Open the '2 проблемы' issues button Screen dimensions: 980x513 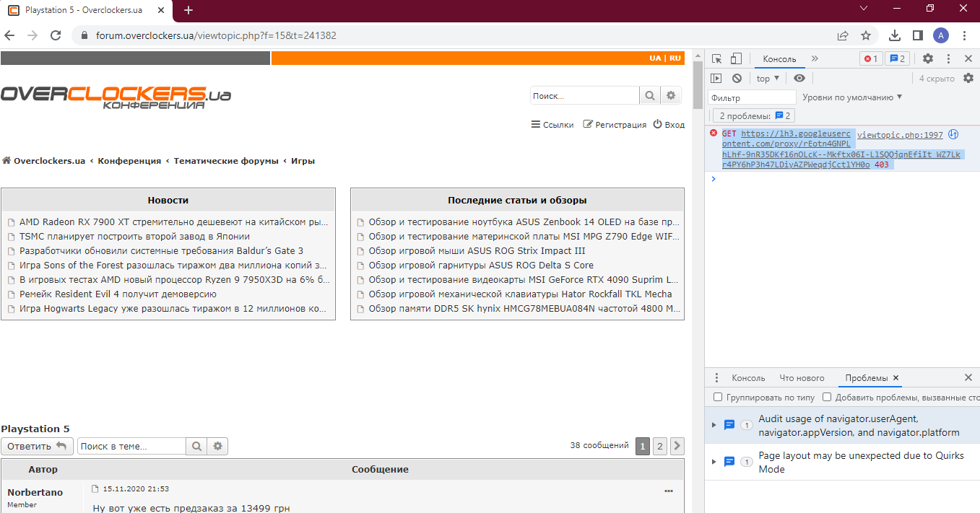point(754,115)
